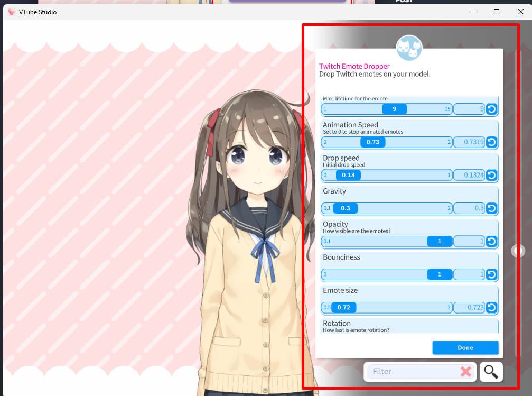Click the Gravity value field 0.3
This screenshot has height=396, width=532.
pyautogui.click(x=469, y=208)
